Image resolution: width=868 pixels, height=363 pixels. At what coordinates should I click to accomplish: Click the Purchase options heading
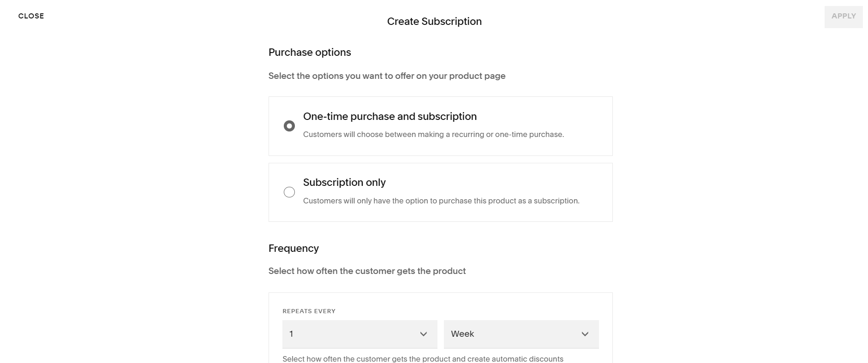(x=310, y=52)
